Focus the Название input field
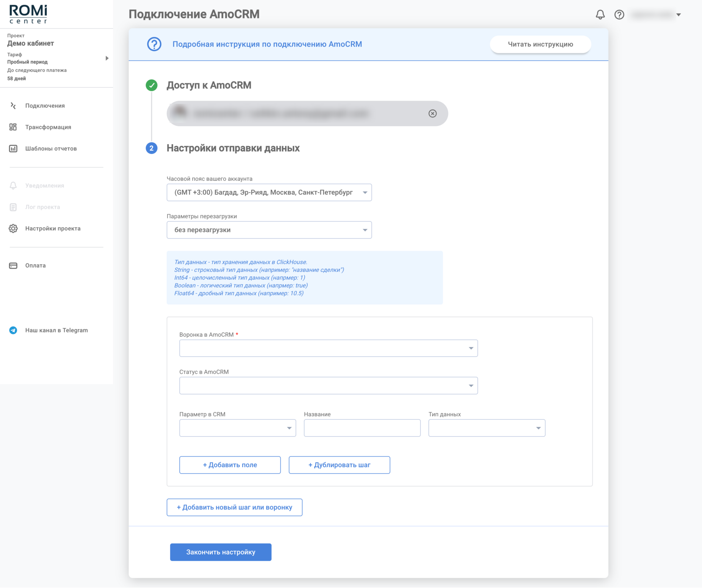This screenshot has width=702, height=588. (x=362, y=428)
